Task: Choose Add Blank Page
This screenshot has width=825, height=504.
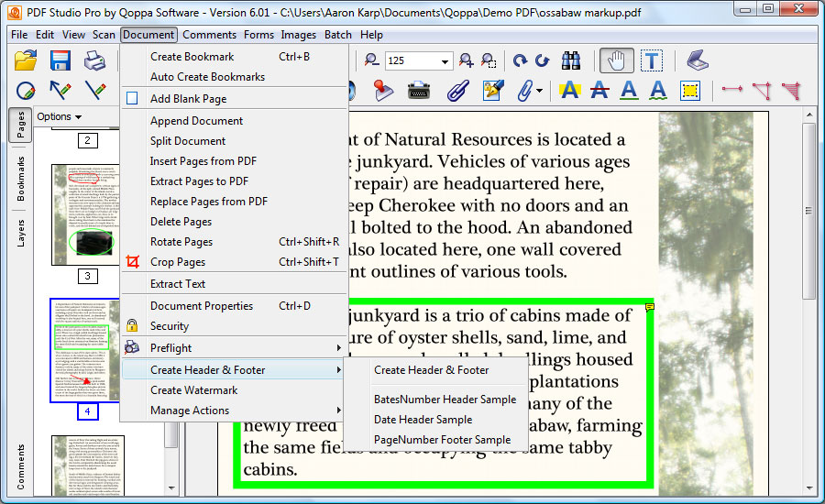Action: click(234, 99)
